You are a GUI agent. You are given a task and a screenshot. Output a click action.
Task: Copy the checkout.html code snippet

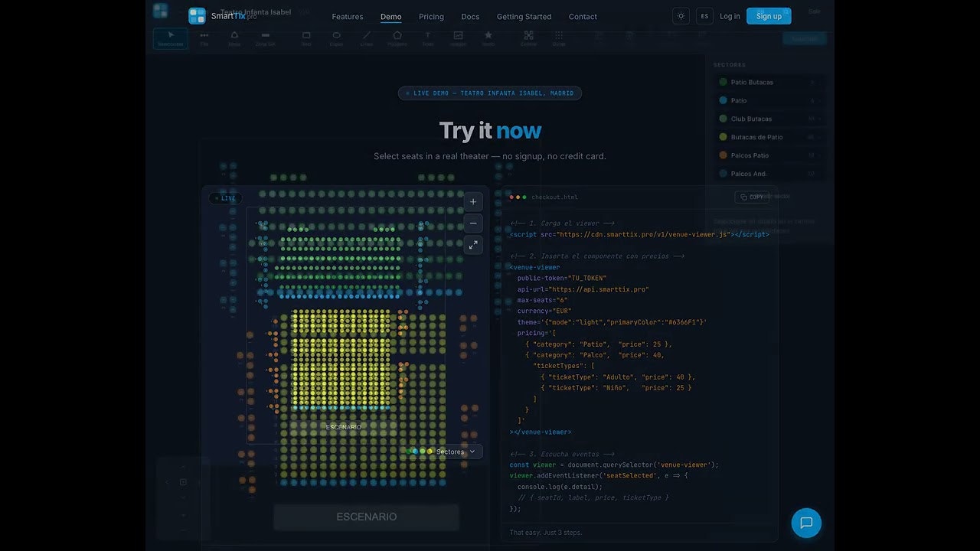click(752, 197)
